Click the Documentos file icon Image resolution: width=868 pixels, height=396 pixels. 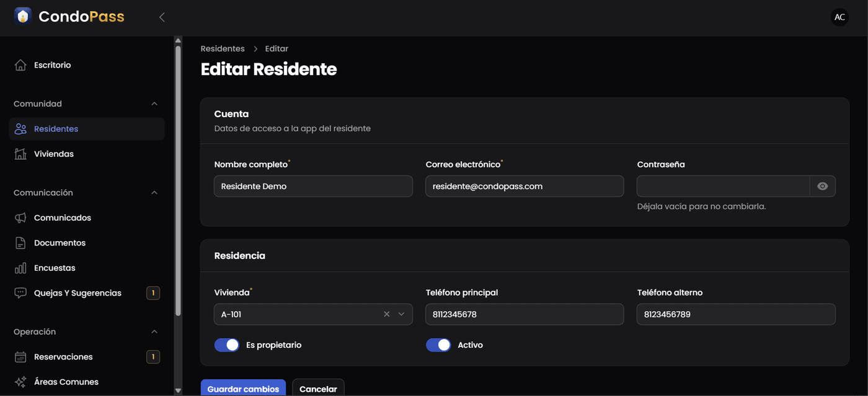pyautogui.click(x=20, y=243)
